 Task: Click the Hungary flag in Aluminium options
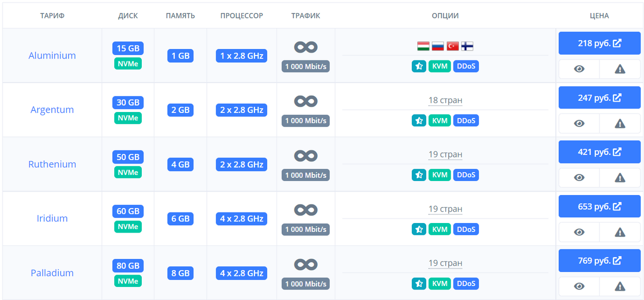[x=423, y=46]
